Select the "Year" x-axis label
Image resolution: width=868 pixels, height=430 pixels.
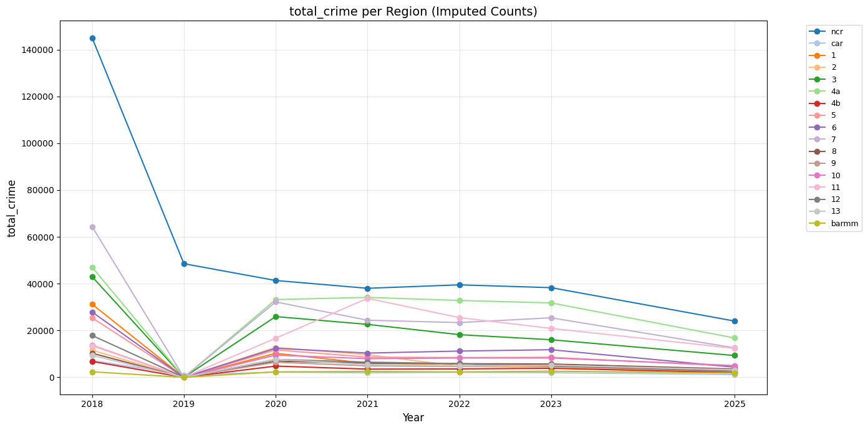413,418
